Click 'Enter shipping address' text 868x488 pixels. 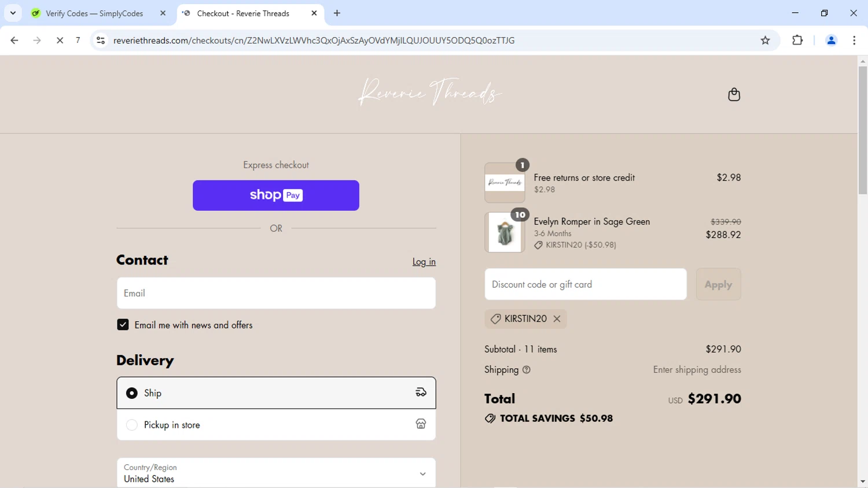[697, 370]
